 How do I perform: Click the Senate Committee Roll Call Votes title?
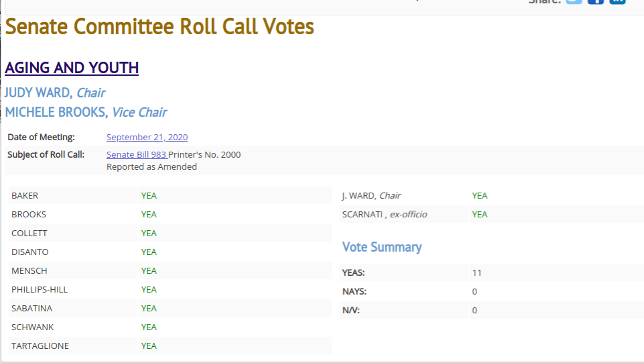pyautogui.click(x=159, y=27)
